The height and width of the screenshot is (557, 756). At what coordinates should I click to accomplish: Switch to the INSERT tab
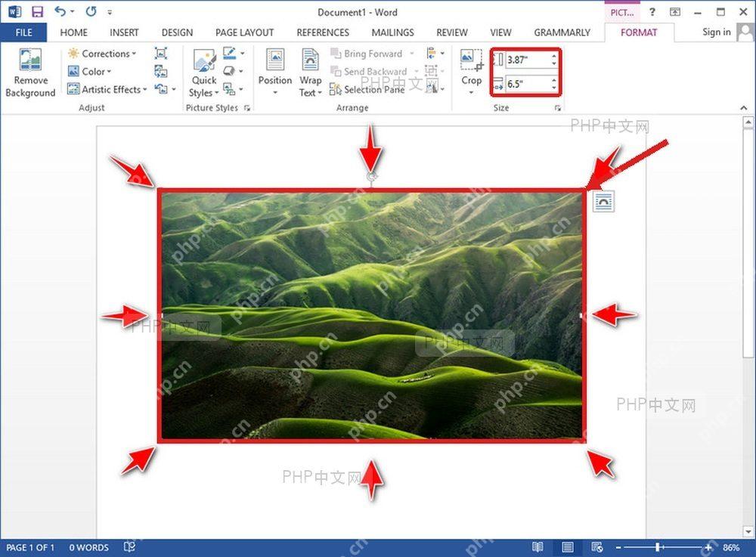pos(124,32)
